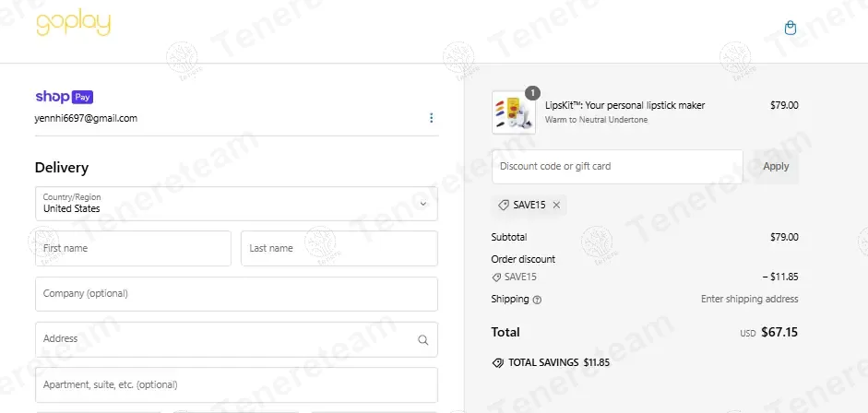Click the total savings tag icon

(498, 362)
